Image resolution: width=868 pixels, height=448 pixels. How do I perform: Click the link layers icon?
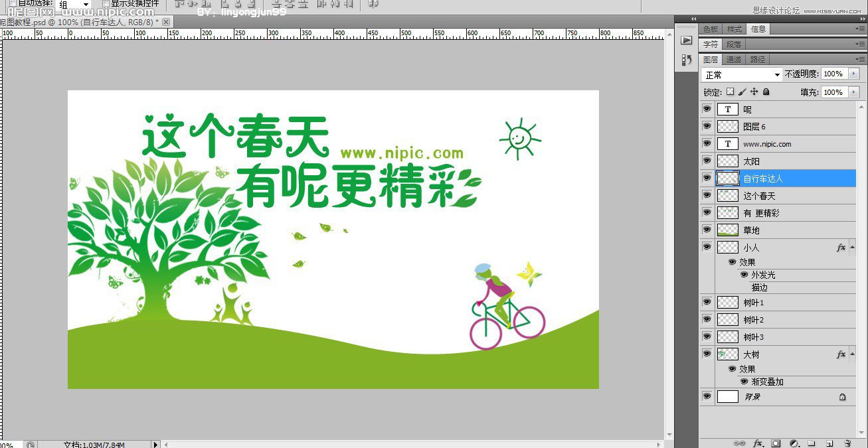coord(739,443)
